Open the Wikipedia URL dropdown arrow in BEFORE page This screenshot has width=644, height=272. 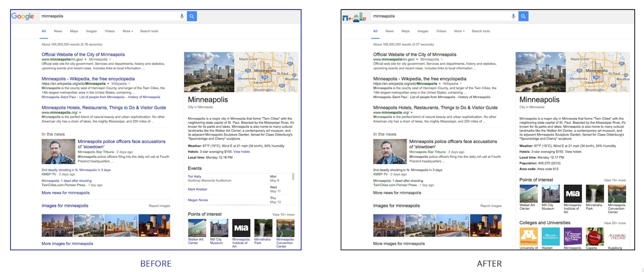point(108,84)
